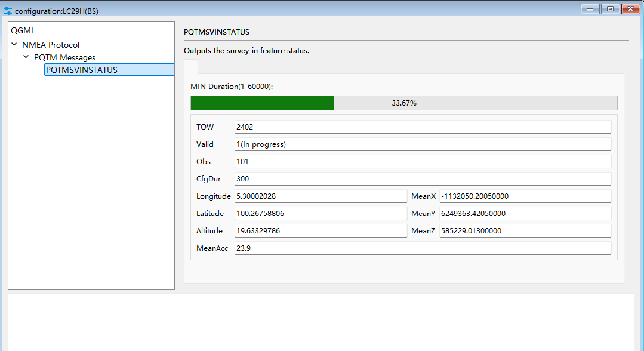Close the configuration:LC29H(BS) window

(x=630, y=9)
